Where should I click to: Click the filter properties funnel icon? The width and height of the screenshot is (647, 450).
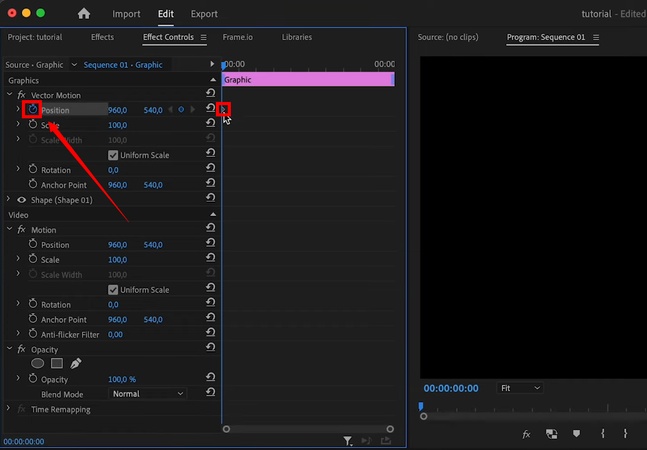point(348,440)
